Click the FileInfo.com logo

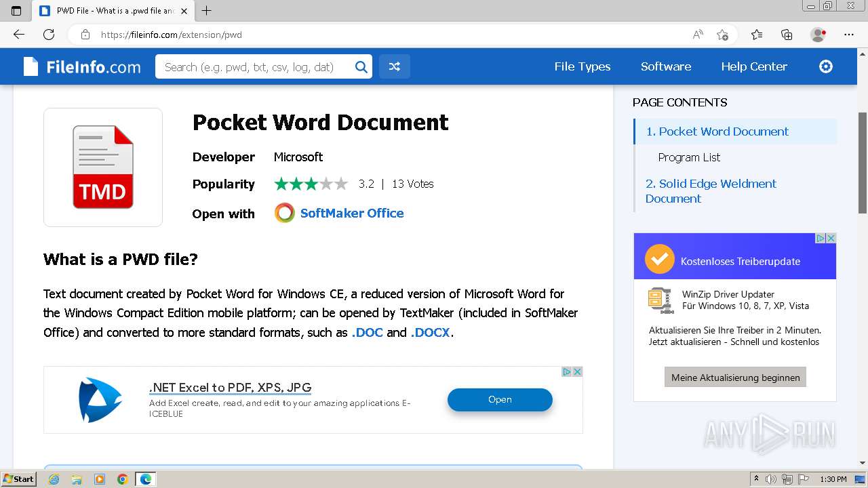point(82,66)
